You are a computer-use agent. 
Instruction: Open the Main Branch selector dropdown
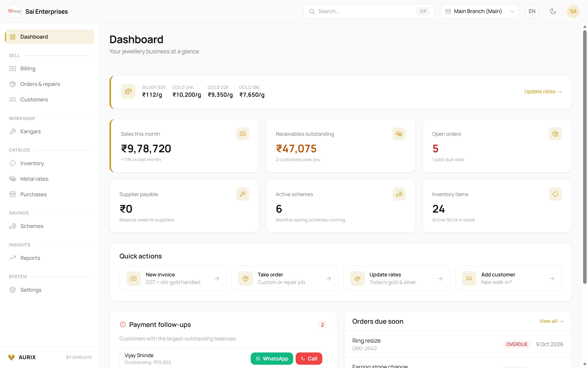[x=479, y=11]
